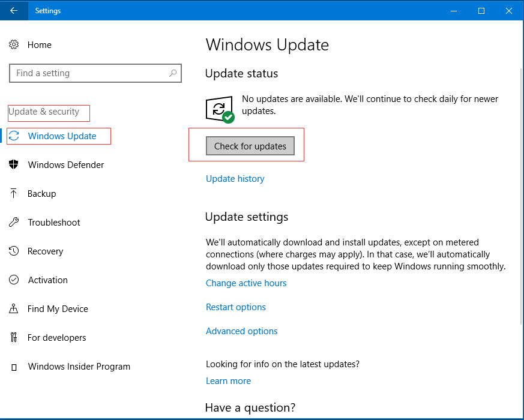The height and width of the screenshot is (420, 524).
Task: Click the Recovery history clock icon
Action: pos(14,251)
